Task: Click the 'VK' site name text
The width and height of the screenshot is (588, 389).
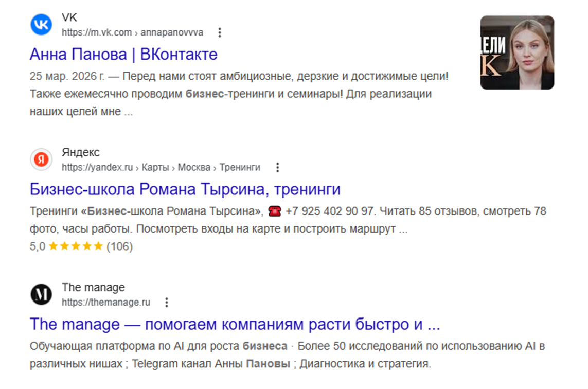Action: click(x=69, y=17)
